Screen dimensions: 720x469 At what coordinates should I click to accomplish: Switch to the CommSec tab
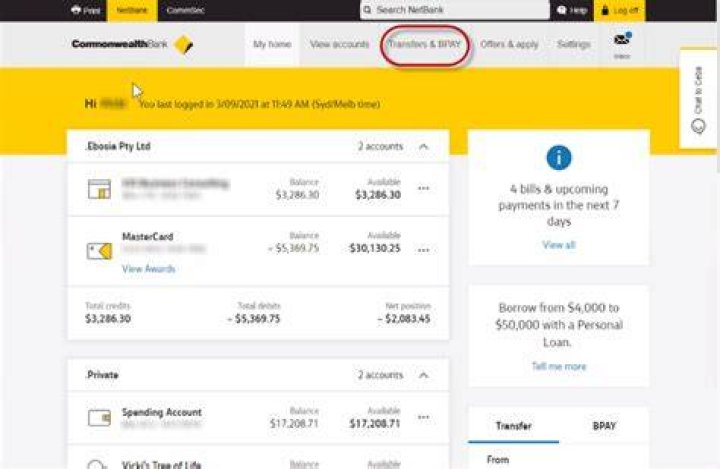point(185,10)
